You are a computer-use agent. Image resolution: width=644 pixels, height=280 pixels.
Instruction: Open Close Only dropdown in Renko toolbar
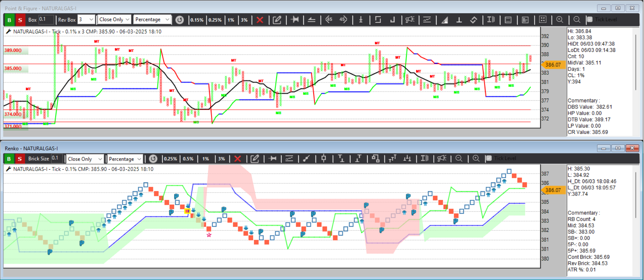85,159
